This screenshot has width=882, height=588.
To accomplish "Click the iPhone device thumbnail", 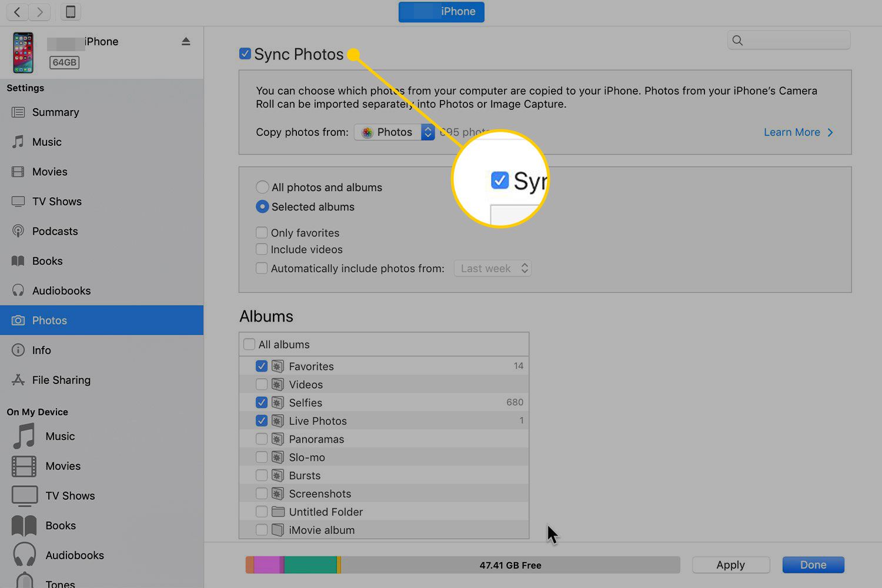I will click(x=24, y=52).
